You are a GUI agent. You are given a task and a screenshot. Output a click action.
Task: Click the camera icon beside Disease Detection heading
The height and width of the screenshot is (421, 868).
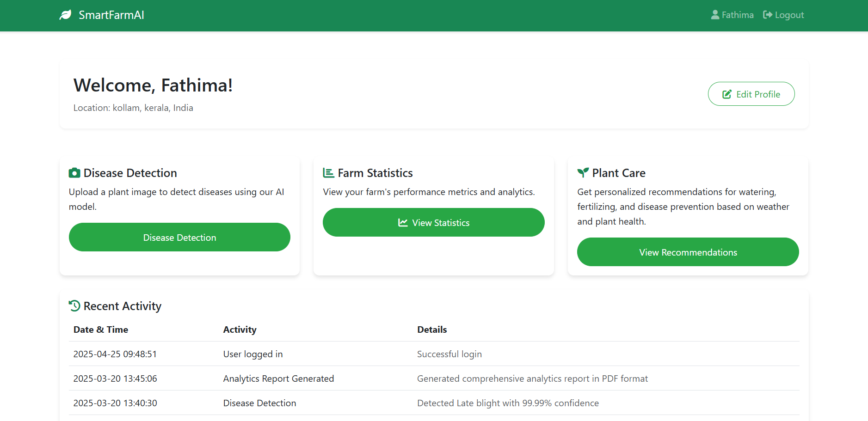[x=74, y=173]
